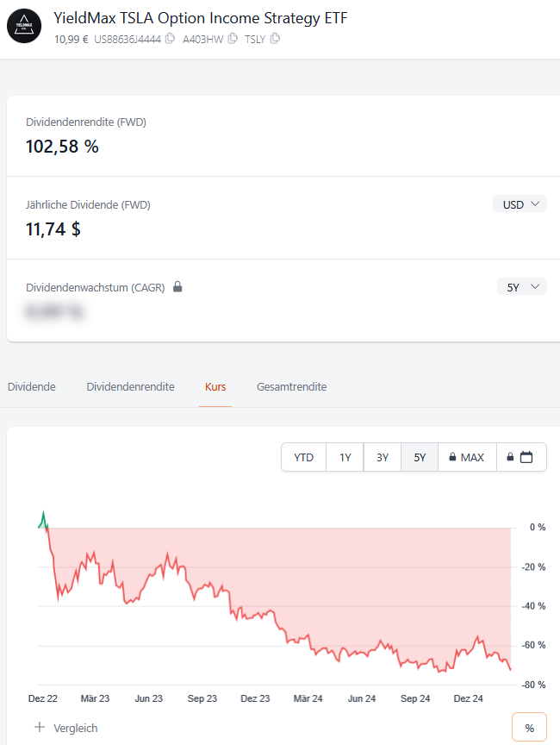Set chart range to 3Y
The width and height of the screenshot is (560, 745).
tap(382, 457)
